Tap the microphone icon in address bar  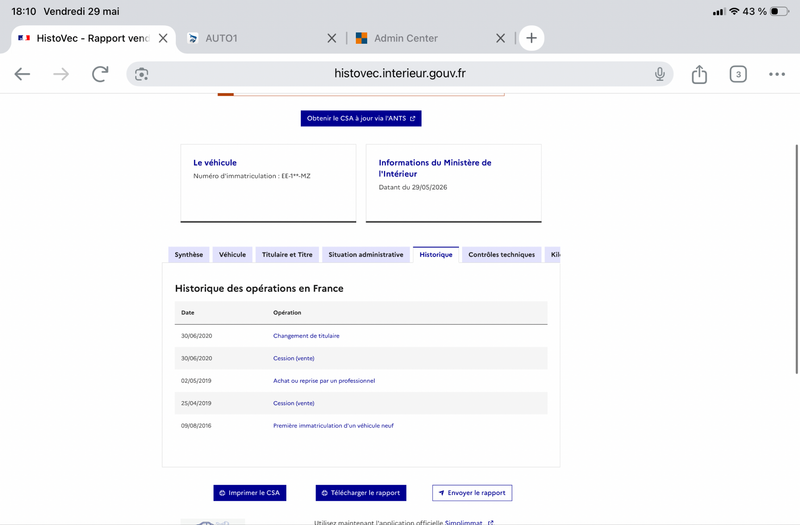660,74
